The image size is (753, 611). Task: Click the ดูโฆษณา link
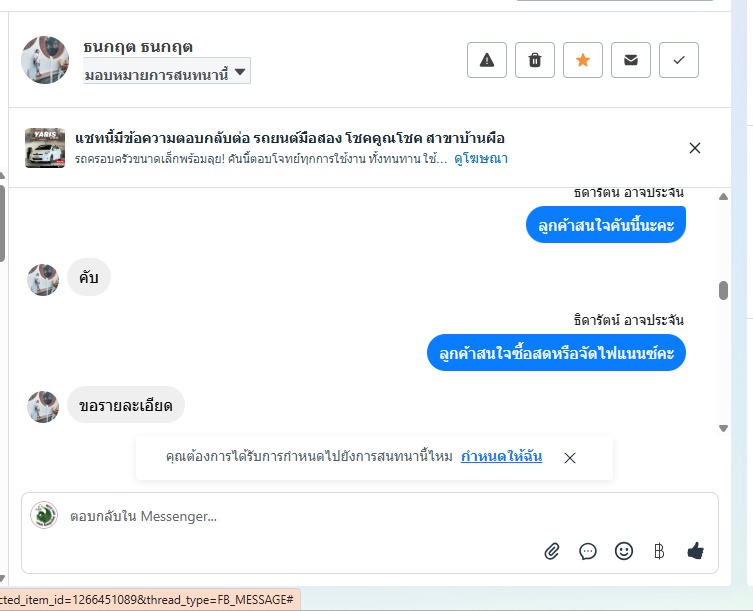click(481, 158)
